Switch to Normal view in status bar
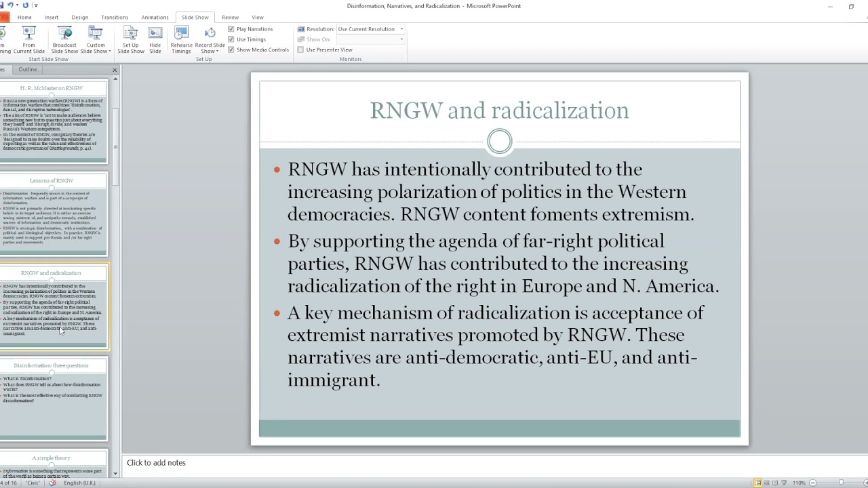This screenshot has width=868, height=488. coord(757,483)
